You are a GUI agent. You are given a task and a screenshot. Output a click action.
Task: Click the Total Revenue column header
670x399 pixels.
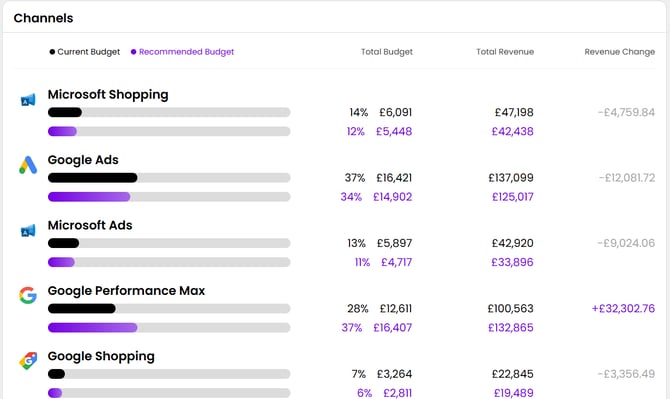pyautogui.click(x=505, y=52)
